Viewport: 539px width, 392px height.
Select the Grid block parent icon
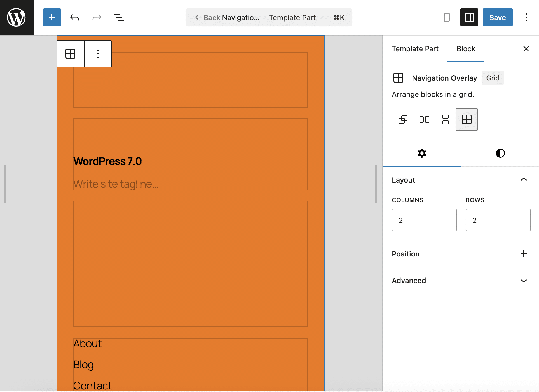[70, 54]
